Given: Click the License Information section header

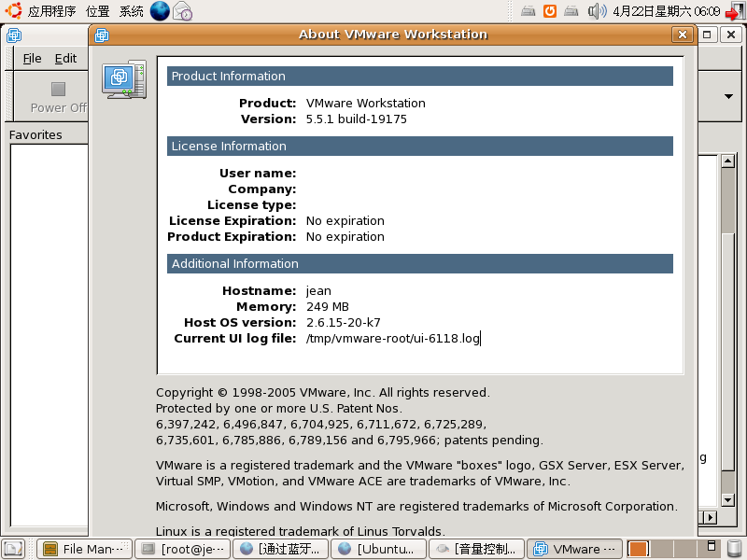Looking at the screenshot, I should tap(419, 147).
